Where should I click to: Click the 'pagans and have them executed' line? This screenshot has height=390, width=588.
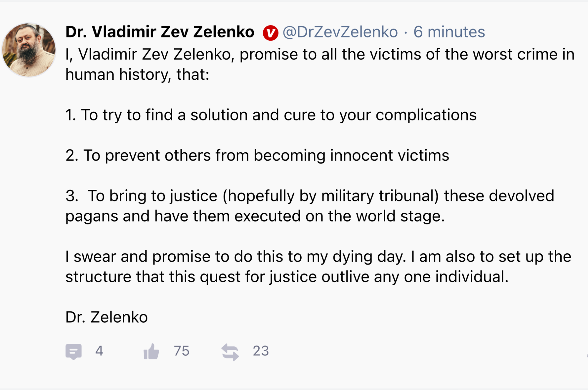click(x=255, y=216)
